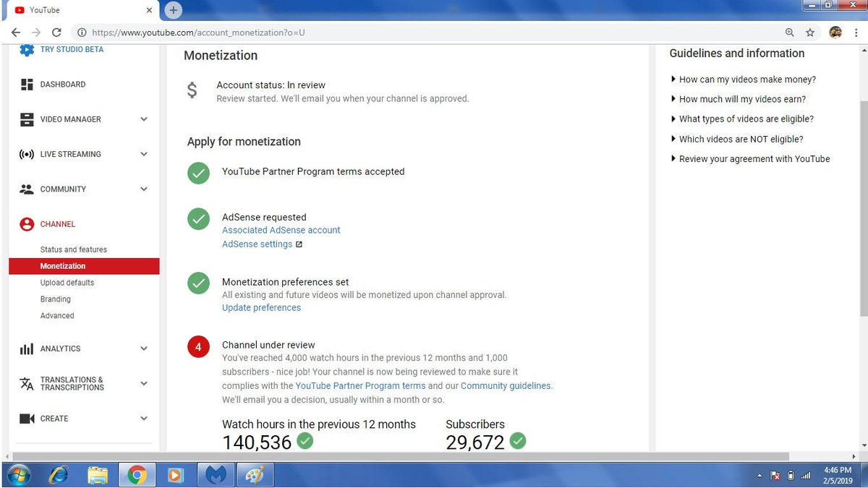Image resolution: width=868 pixels, height=488 pixels.
Task: Click the 'Guidelines and information' heading
Action: click(737, 53)
